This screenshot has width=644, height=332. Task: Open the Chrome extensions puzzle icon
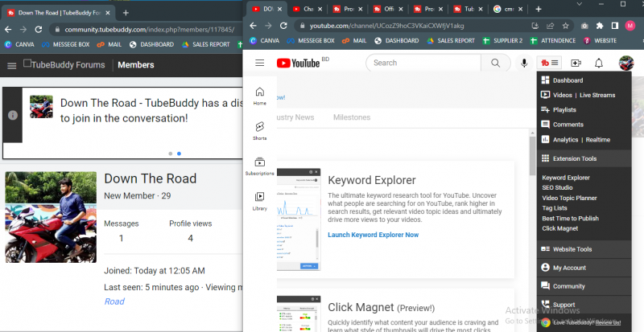tap(599, 26)
